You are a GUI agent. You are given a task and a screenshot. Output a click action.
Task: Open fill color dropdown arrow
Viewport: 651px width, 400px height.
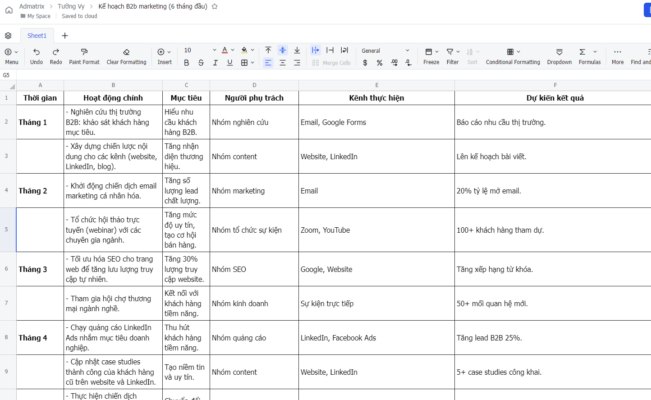[252, 51]
